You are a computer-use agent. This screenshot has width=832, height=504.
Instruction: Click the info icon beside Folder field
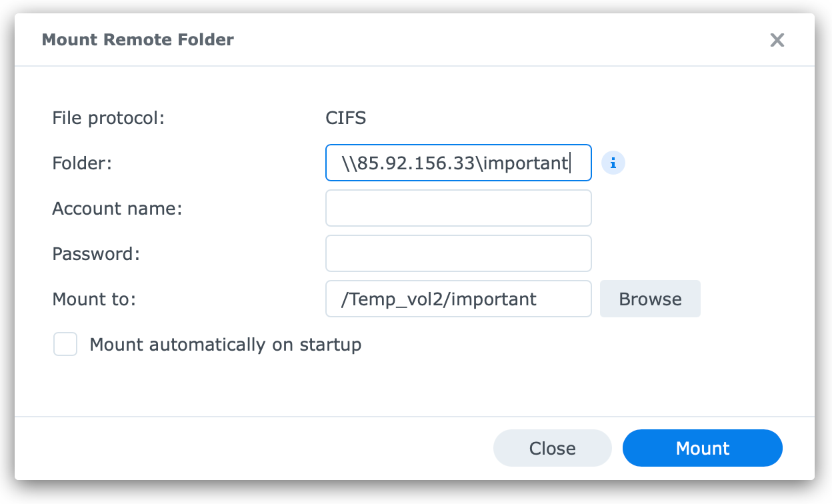click(613, 163)
